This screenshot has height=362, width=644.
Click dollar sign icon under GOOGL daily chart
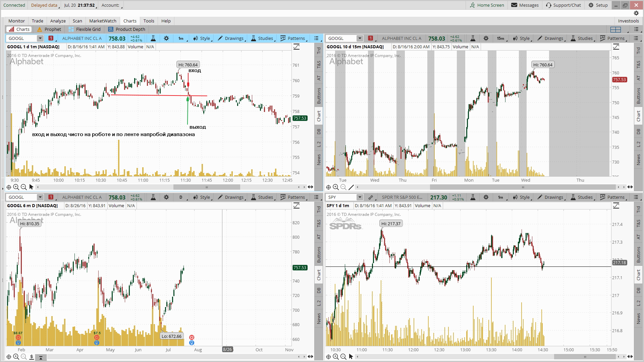click(x=32, y=357)
